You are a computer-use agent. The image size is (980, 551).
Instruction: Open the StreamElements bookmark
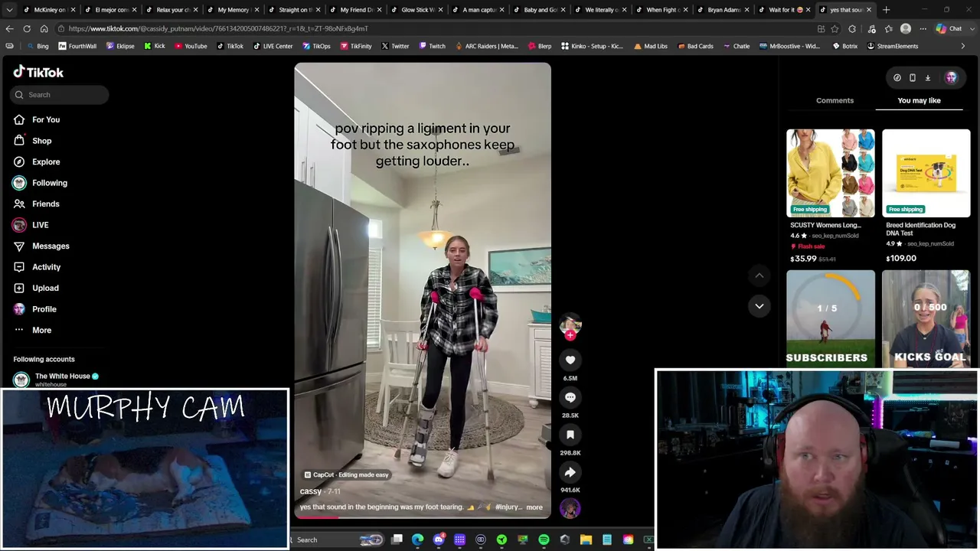coord(892,46)
